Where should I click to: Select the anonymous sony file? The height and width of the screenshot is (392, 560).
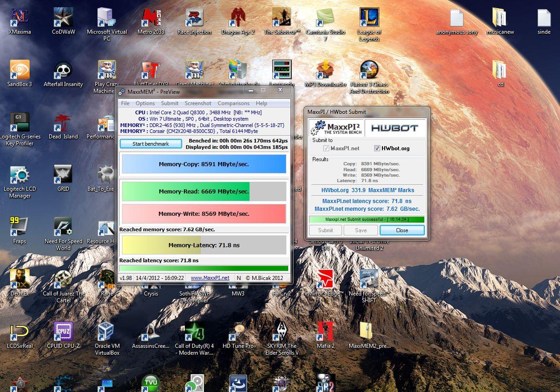coord(457,21)
